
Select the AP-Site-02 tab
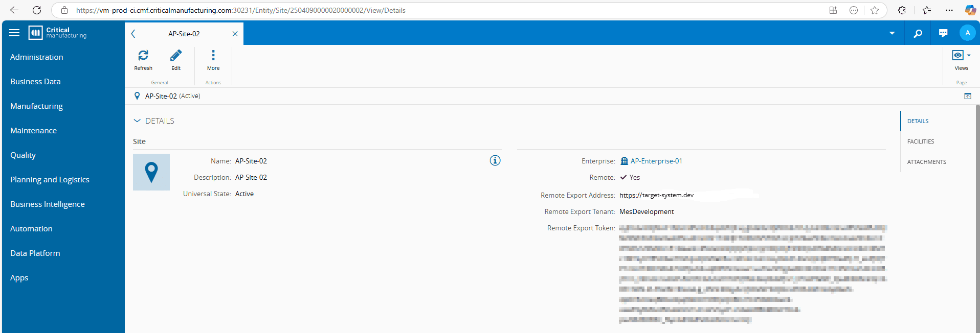pos(184,34)
